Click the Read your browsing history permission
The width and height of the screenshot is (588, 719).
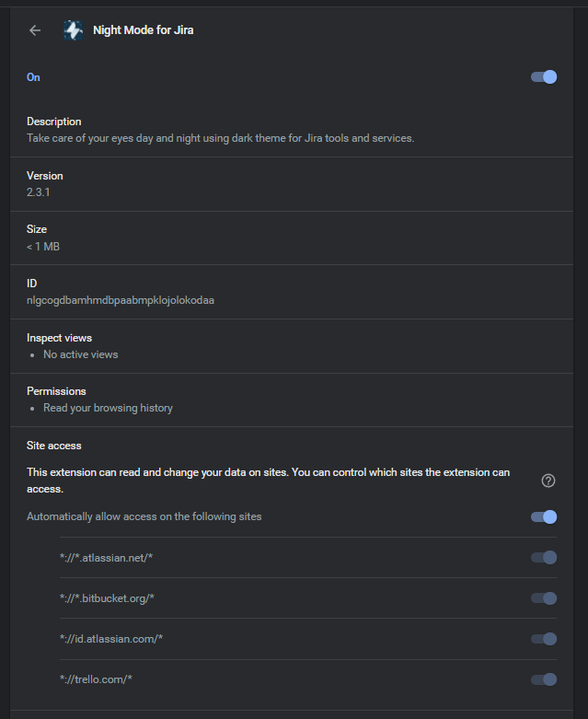tap(108, 408)
